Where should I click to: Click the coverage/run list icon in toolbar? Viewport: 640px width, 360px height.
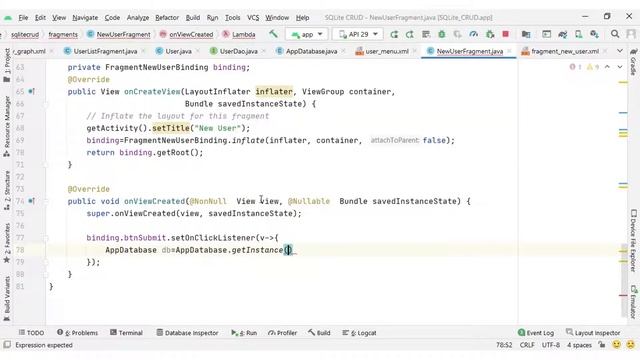[x=426, y=34]
